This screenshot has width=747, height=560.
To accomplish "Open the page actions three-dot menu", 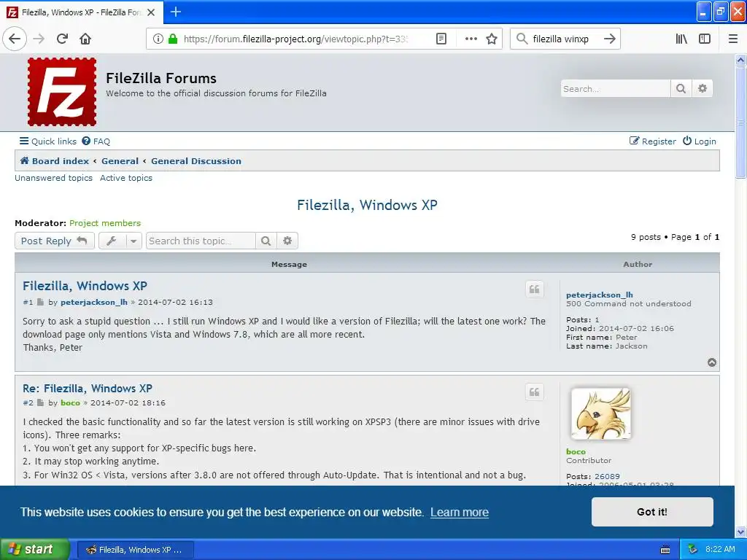I will click(x=471, y=39).
